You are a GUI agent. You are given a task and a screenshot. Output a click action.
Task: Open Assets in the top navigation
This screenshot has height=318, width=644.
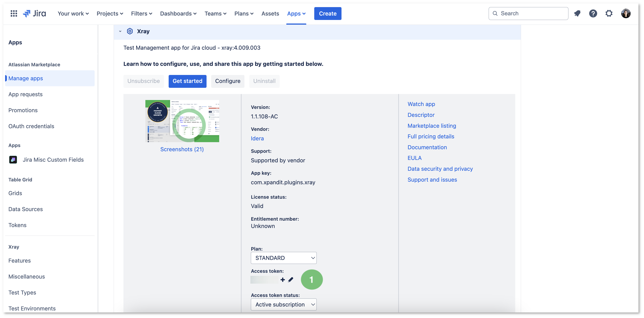[x=270, y=14]
